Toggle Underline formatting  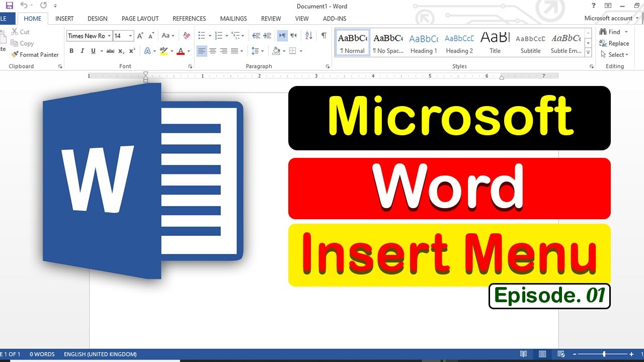point(93,51)
